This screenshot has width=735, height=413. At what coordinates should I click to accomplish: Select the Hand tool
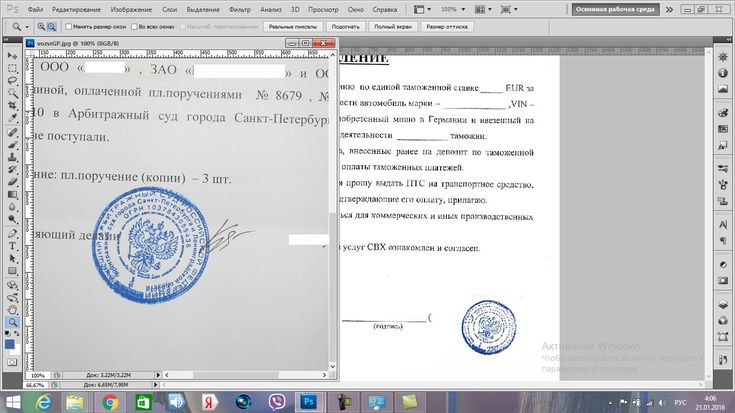pyautogui.click(x=12, y=309)
